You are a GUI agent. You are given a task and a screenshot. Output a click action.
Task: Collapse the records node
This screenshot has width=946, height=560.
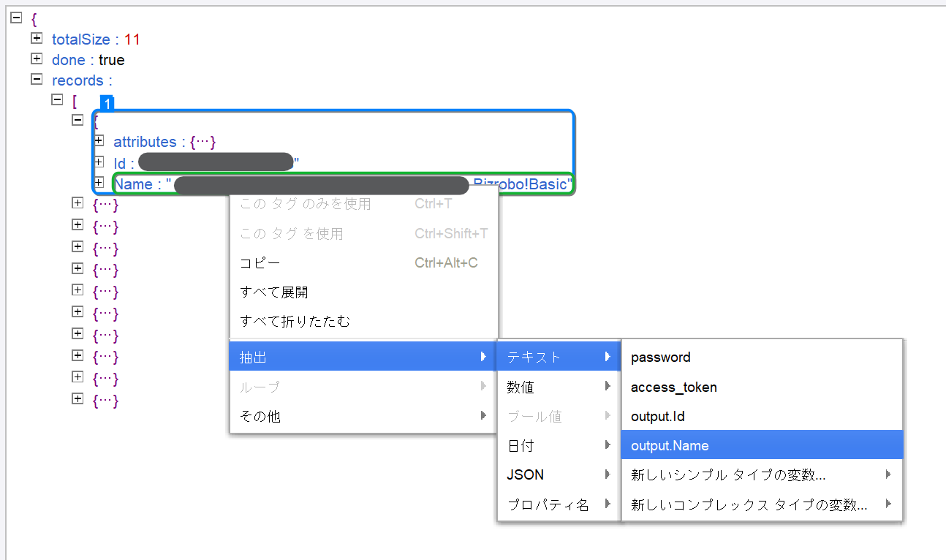(37, 79)
